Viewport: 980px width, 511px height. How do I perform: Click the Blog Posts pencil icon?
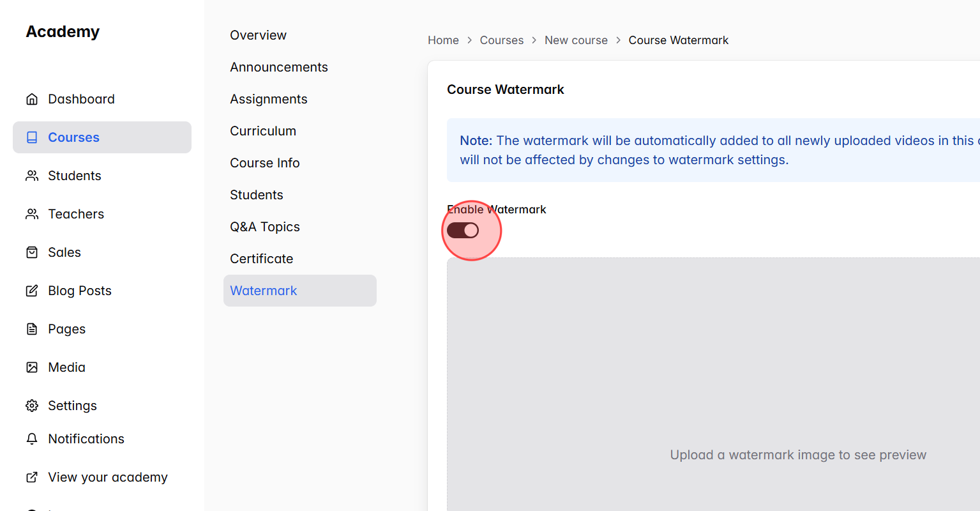tap(32, 291)
